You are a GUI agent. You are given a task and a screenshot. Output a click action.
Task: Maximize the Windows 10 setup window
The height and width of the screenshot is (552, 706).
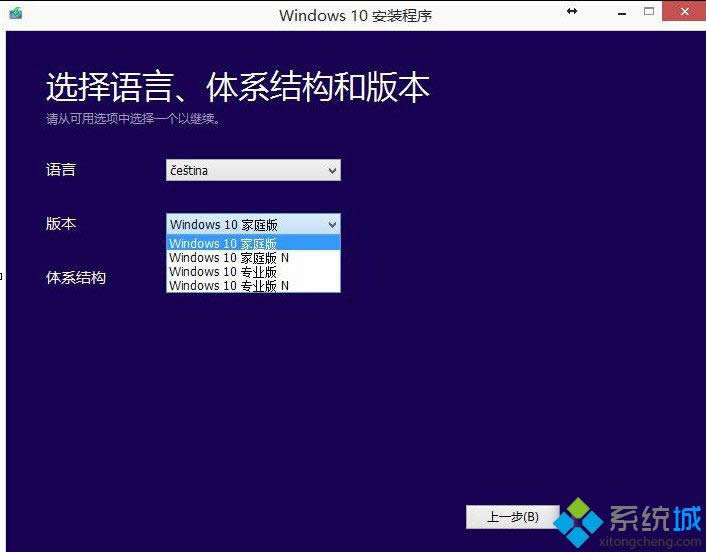649,12
